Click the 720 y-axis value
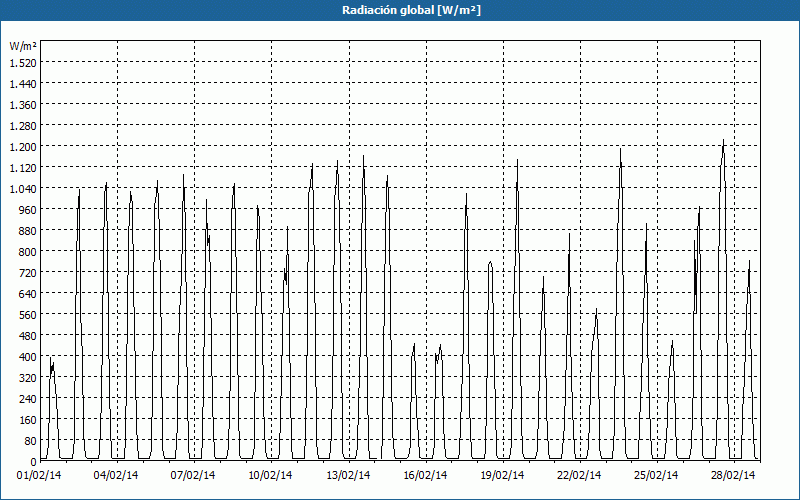This screenshot has height=500, width=800. click(28, 273)
